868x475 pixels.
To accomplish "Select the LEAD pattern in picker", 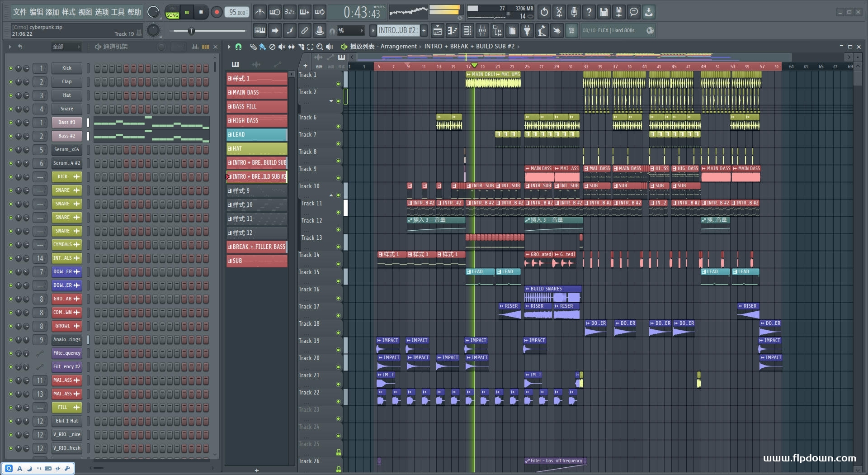I will [x=256, y=135].
